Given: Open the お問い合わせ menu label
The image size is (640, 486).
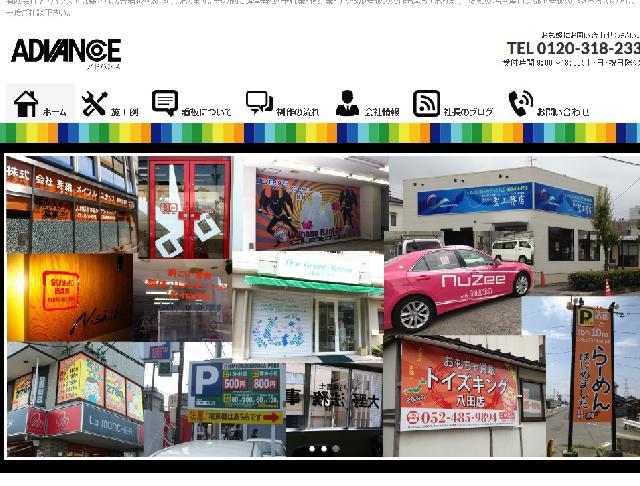Looking at the screenshot, I should tap(563, 112).
